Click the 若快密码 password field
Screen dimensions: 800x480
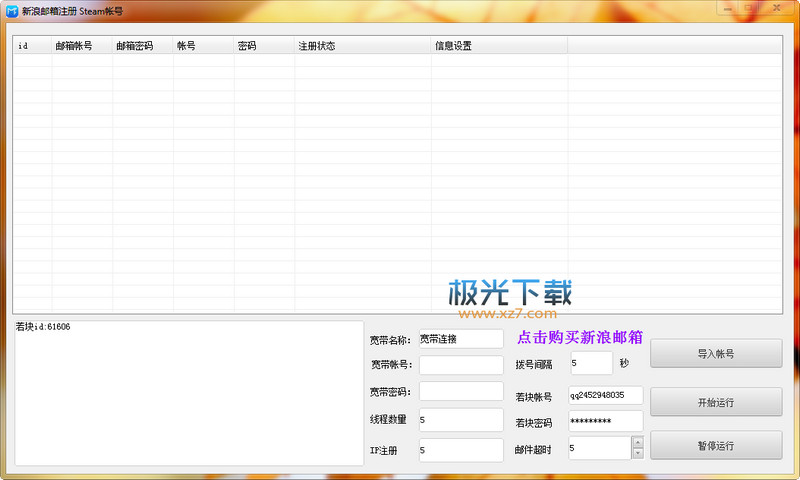pos(605,421)
